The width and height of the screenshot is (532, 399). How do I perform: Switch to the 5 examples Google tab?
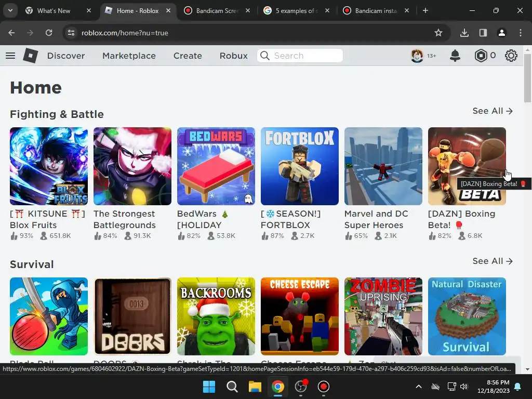click(x=296, y=10)
